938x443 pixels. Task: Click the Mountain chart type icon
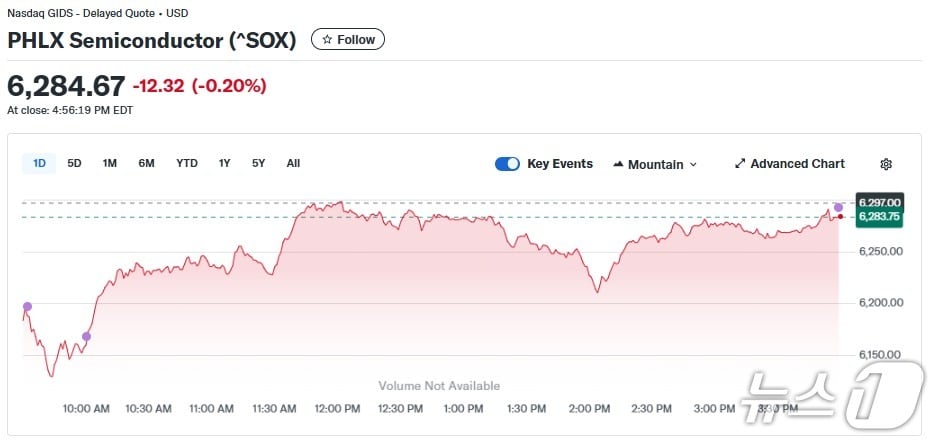point(618,164)
